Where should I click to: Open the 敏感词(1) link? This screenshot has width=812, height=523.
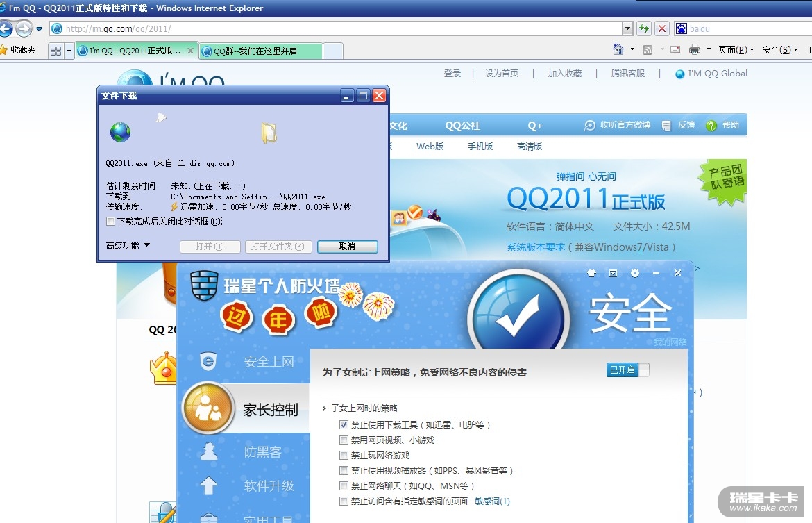(x=492, y=501)
